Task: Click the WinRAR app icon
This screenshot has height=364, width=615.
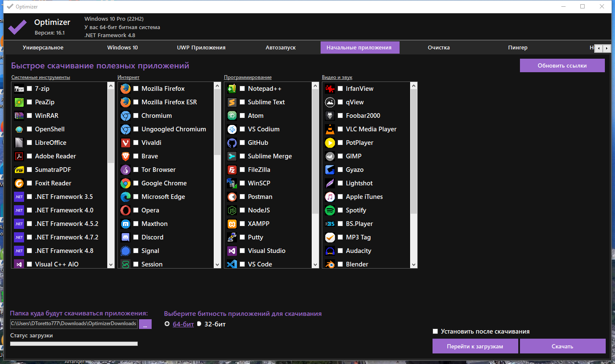Action: tap(19, 116)
